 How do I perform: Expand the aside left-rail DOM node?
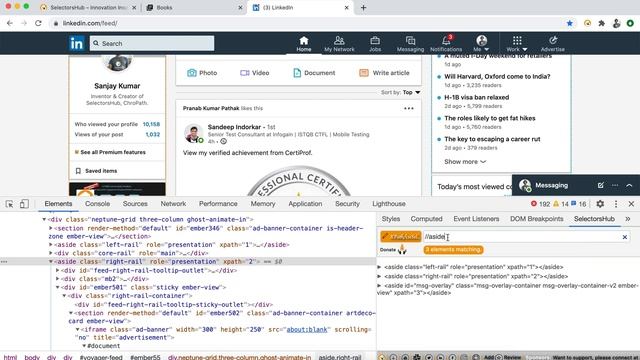click(x=51, y=244)
